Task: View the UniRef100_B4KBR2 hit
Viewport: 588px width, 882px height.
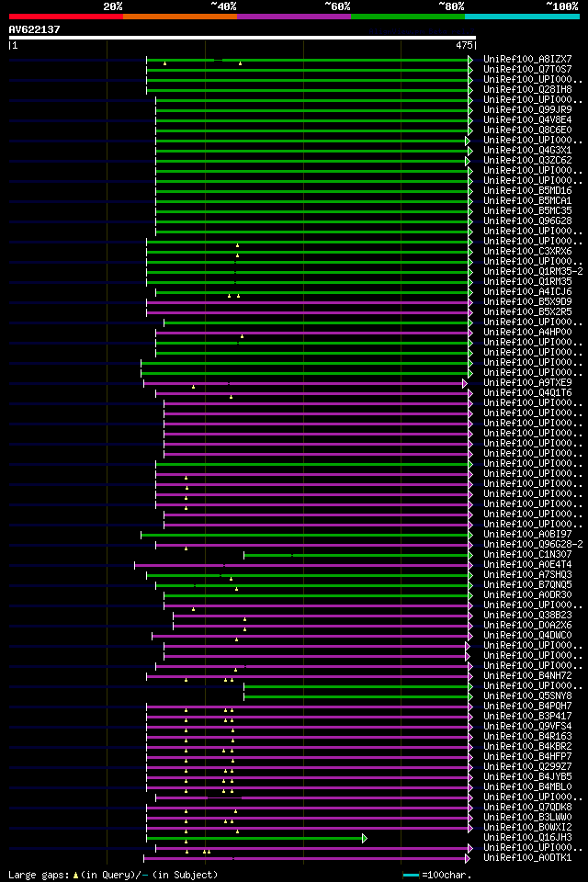Action: (527, 747)
